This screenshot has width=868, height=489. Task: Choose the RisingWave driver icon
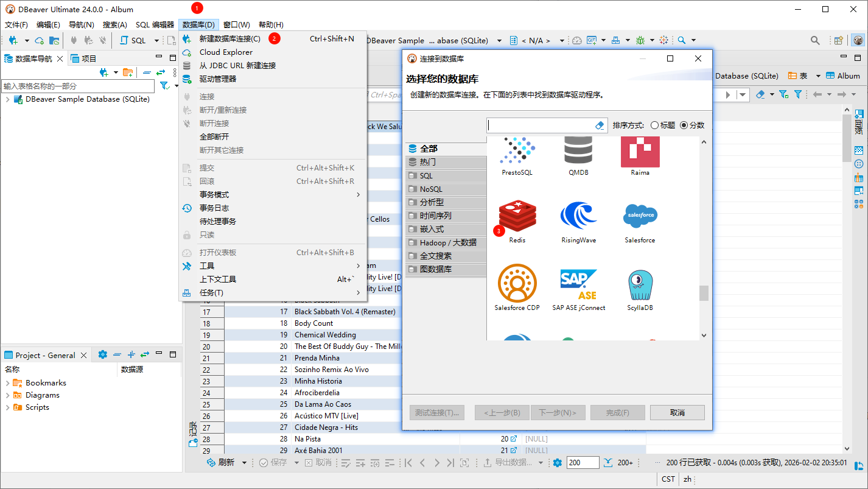point(578,221)
